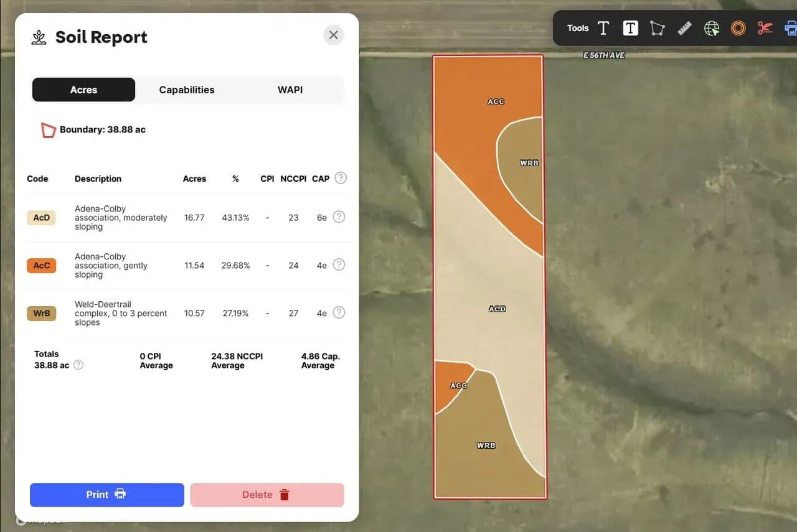The image size is (797, 532).
Task: Switch to the Capabilities tab
Action: click(x=187, y=90)
